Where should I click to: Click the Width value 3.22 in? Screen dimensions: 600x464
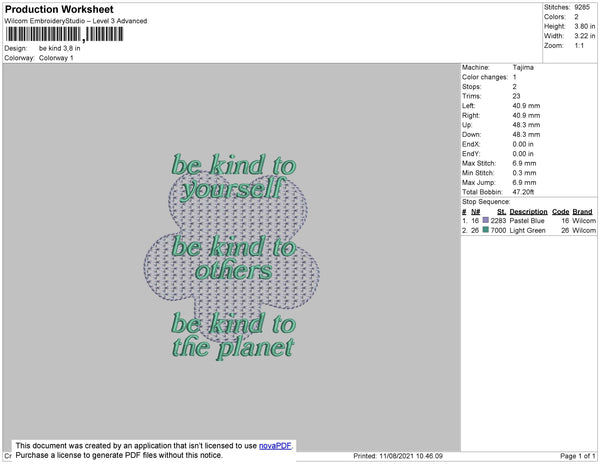click(585, 36)
